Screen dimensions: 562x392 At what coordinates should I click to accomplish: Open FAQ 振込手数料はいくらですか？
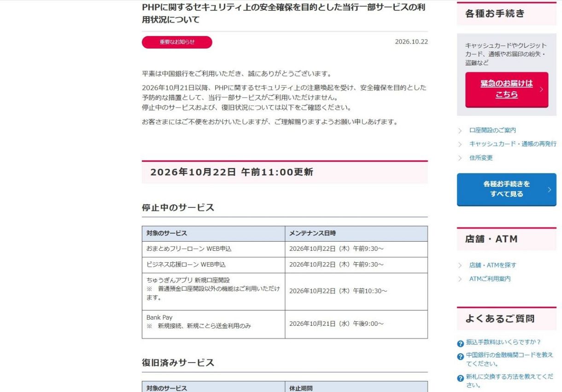coord(503,342)
